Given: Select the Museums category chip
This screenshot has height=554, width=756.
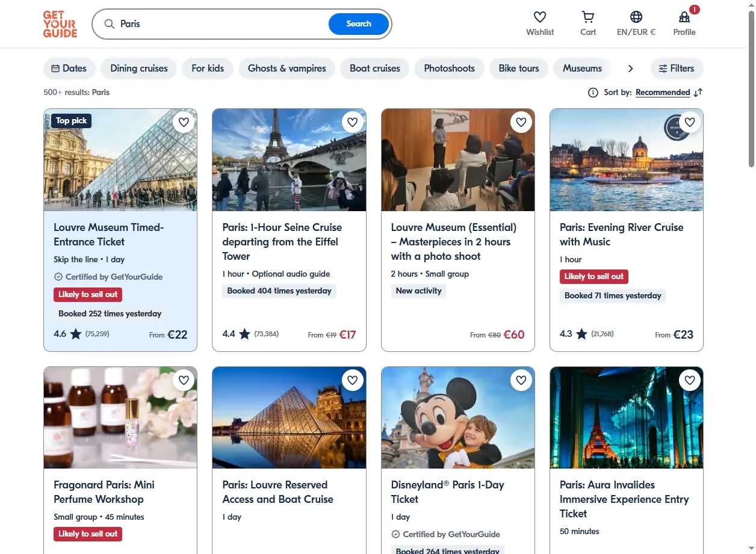Looking at the screenshot, I should [582, 68].
